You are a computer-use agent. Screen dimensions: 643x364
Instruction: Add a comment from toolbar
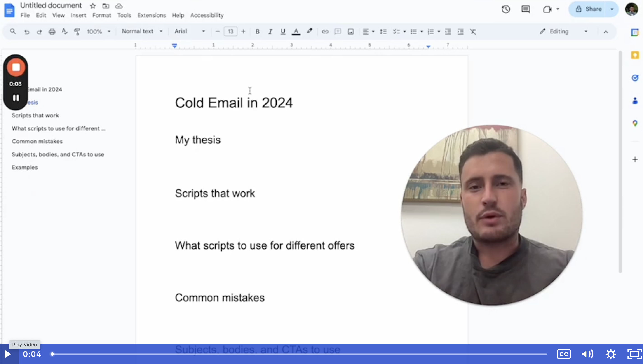[338, 32]
